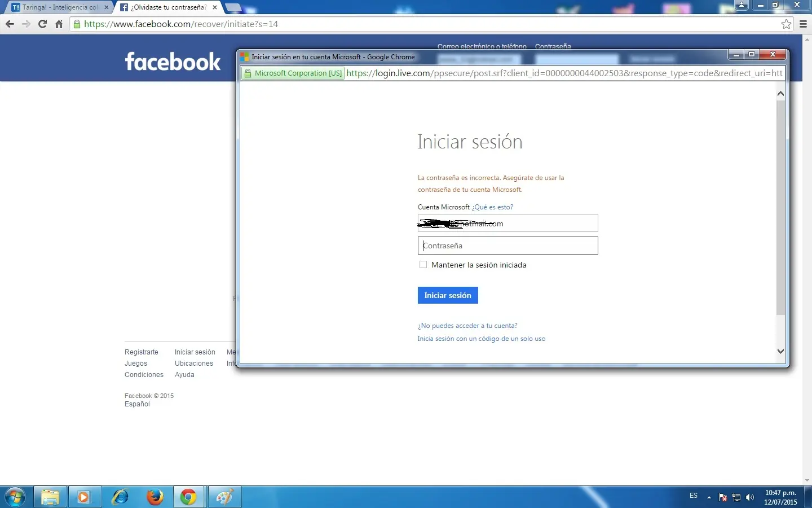Viewport: 812px width, 508px height.
Task: Minimize the Microsoft login popup window
Action: pos(736,54)
